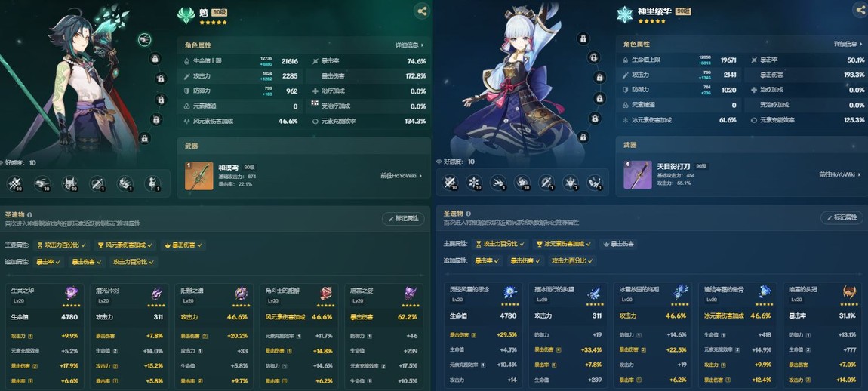This screenshot has height=391, width=868.
Task: Click the 生之花 flower artifact icon
Action: pyautogui.click(x=72, y=293)
